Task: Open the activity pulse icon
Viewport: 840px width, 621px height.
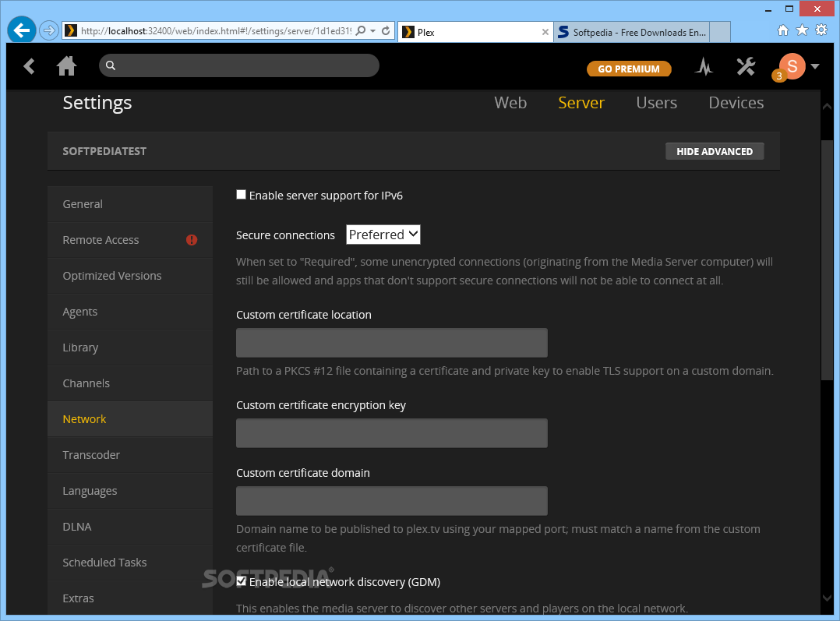Action: [704, 66]
